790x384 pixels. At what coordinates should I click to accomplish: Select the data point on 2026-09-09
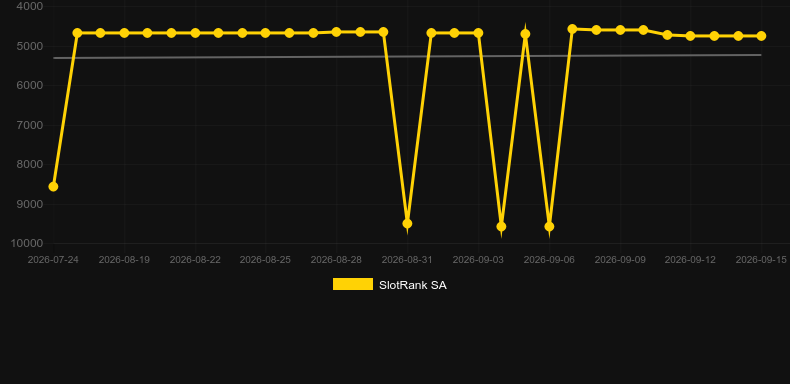[x=620, y=30]
